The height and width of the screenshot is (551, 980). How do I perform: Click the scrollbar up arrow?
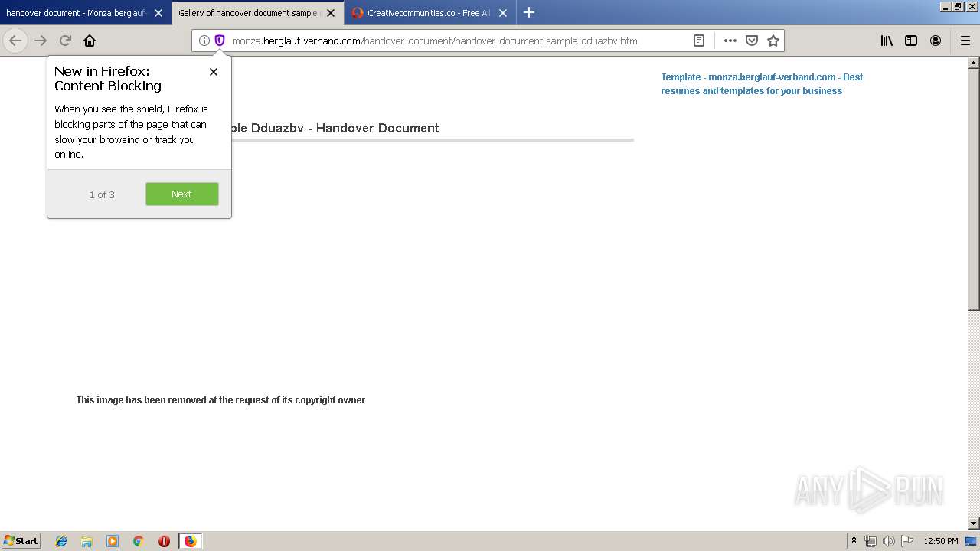pos(974,63)
